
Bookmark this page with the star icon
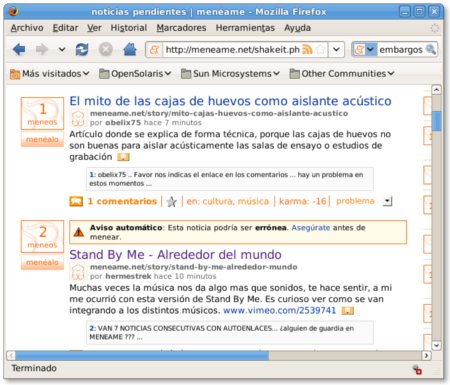[320, 50]
